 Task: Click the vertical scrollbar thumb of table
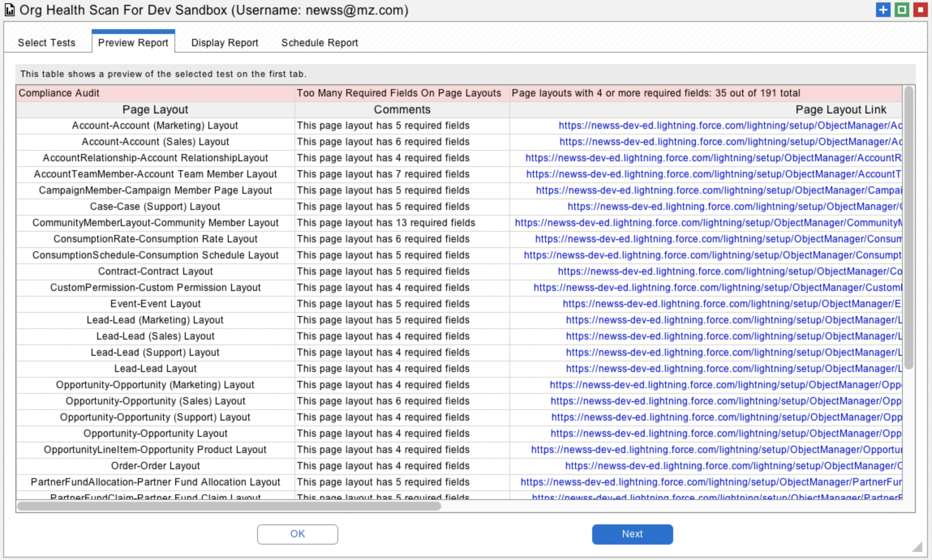[909, 227]
